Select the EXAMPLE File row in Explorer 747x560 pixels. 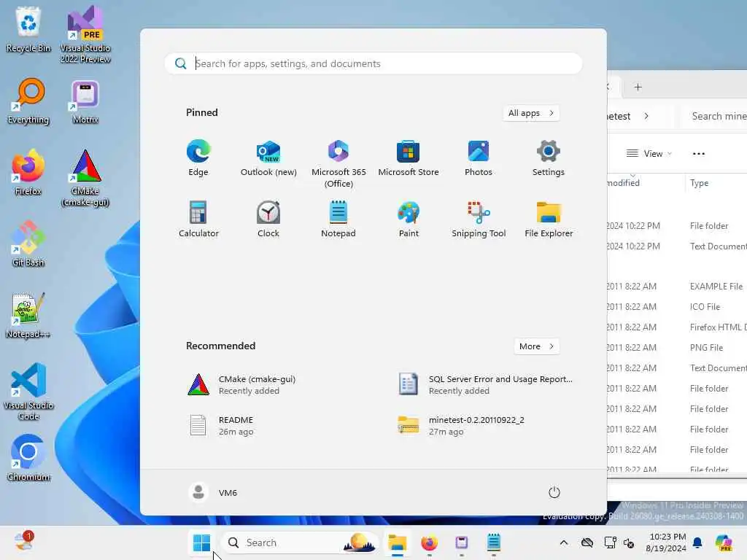click(x=677, y=286)
